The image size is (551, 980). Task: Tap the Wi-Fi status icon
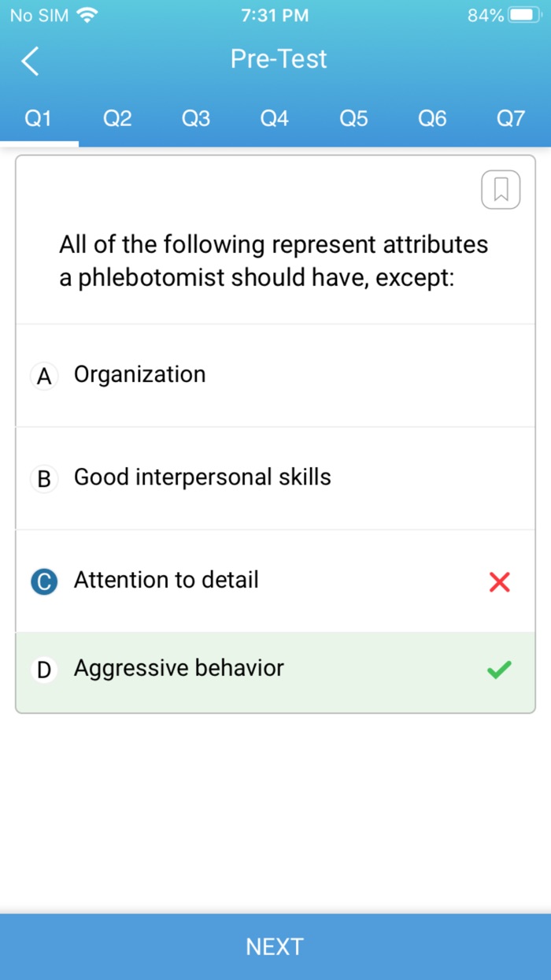coord(88,15)
